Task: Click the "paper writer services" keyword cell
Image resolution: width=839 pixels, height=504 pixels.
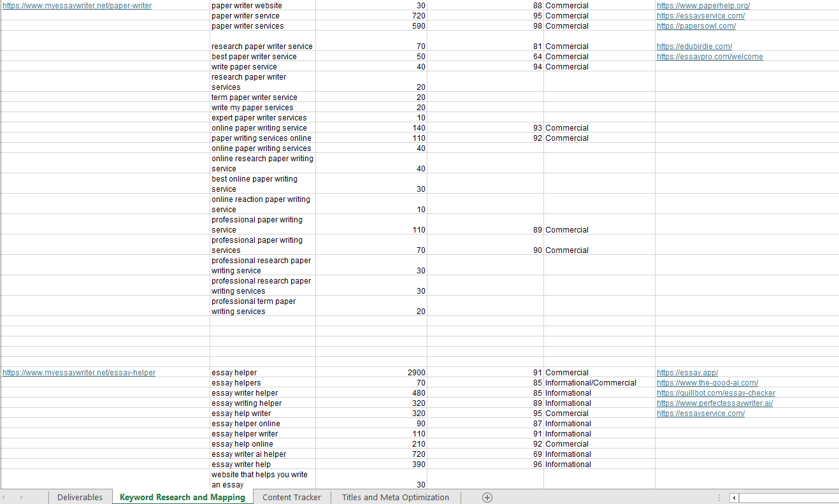Action: tap(262, 26)
